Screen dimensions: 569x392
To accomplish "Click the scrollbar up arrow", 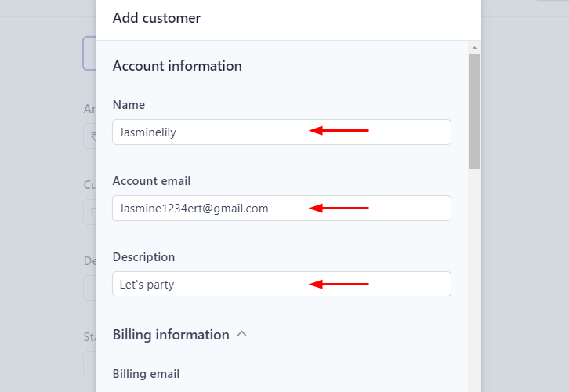I will (474, 49).
